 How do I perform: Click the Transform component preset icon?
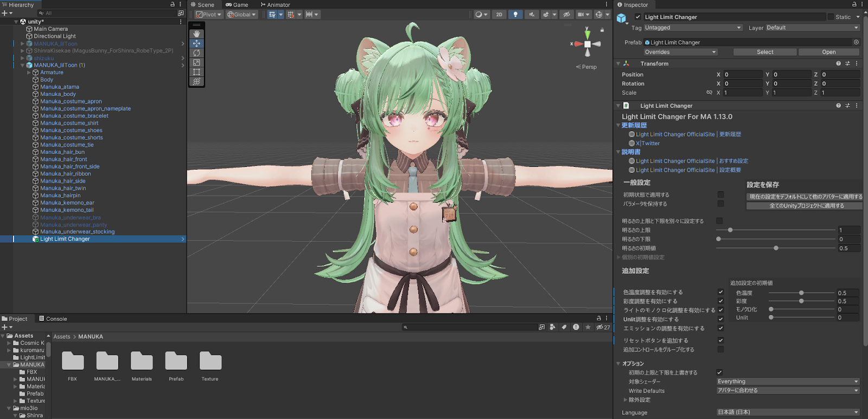tap(847, 63)
